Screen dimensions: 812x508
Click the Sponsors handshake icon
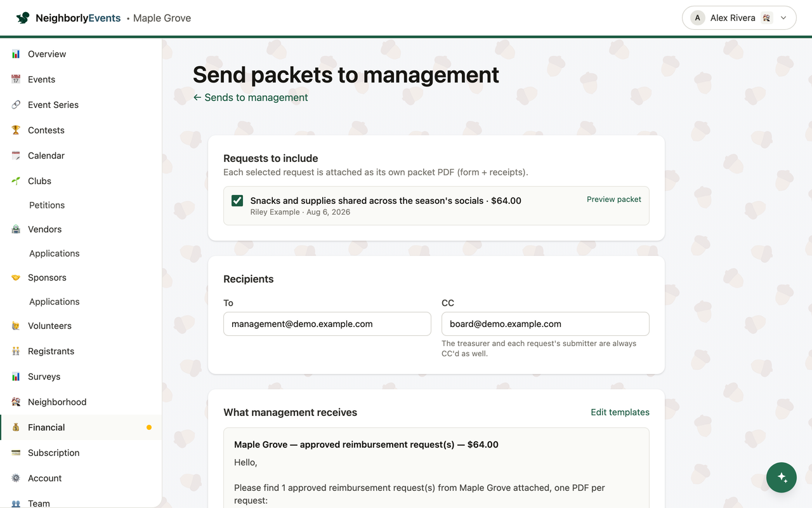16,277
